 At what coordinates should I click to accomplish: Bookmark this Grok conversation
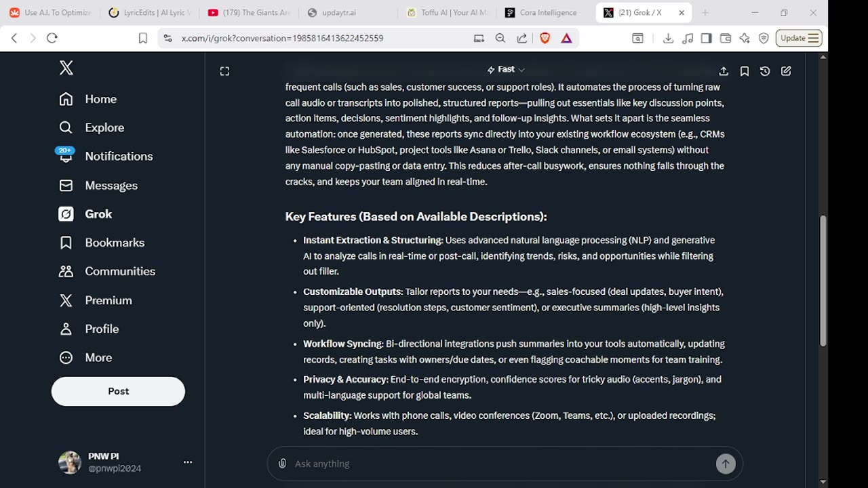click(x=745, y=71)
